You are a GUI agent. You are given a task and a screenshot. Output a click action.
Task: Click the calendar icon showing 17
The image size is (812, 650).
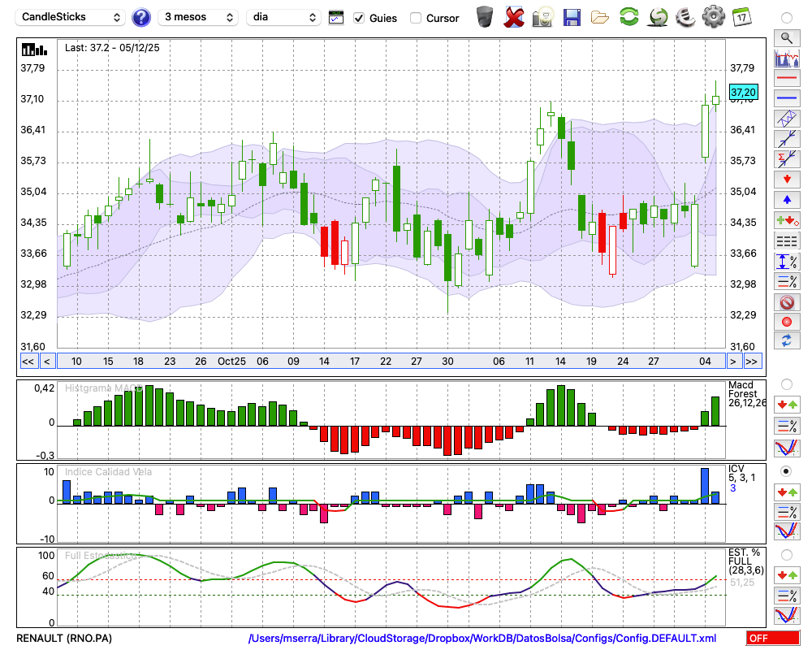(741, 16)
